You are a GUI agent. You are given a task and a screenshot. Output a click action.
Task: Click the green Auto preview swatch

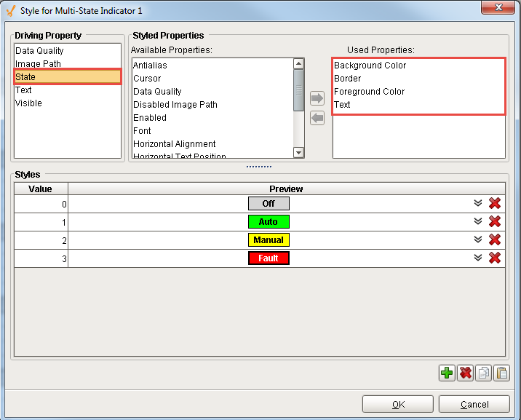[269, 222]
